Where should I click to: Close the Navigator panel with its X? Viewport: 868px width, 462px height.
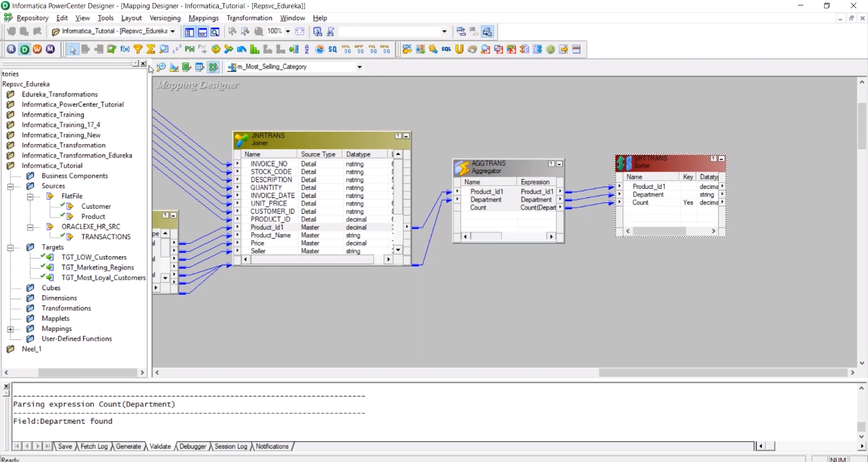coord(143,64)
